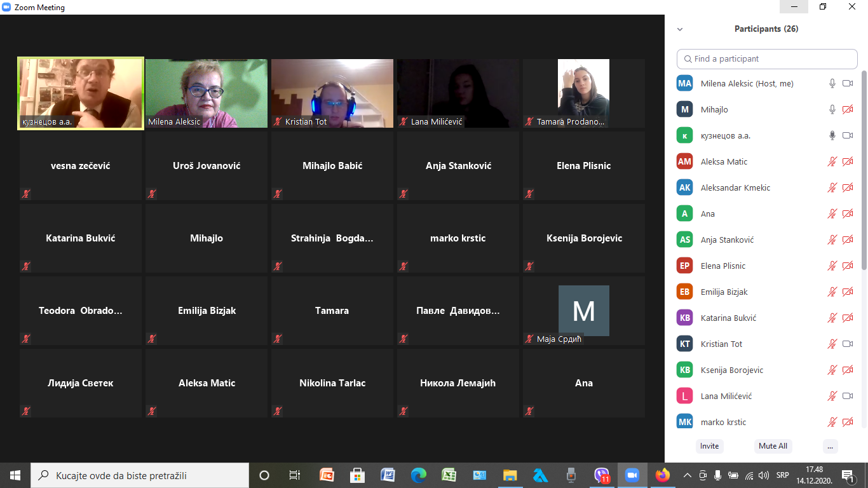The image size is (868, 488).
Task: Collapse the Participants panel using the chevron
Action: (x=680, y=29)
